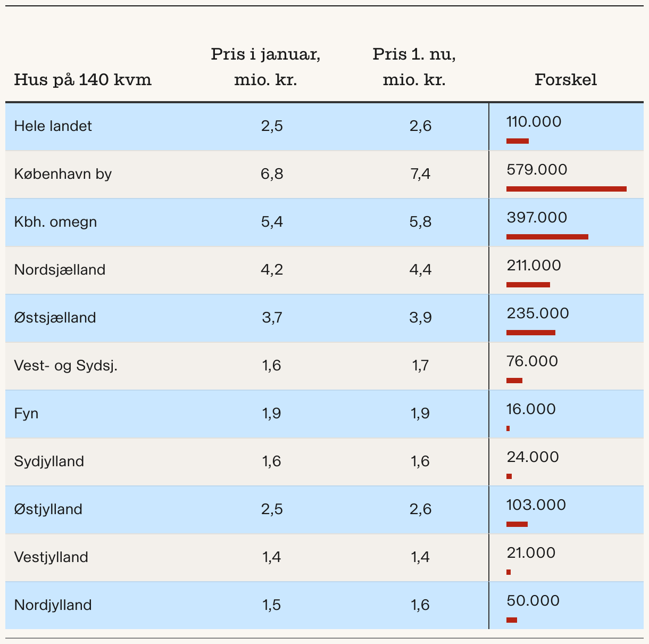Click the 'Fyn' row label
The height and width of the screenshot is (644, 649).
26,414
